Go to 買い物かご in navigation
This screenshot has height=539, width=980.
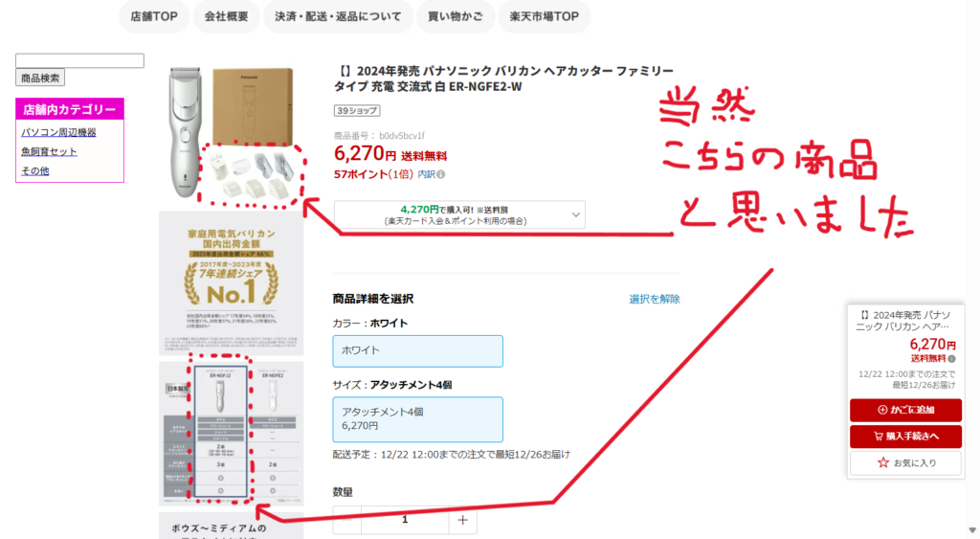coord(455,16)
